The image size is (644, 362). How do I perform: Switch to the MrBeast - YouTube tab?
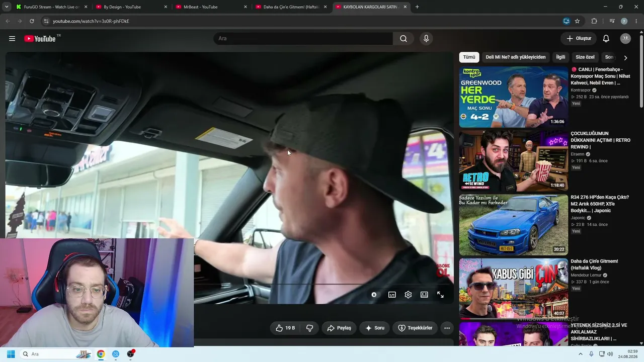210,7
